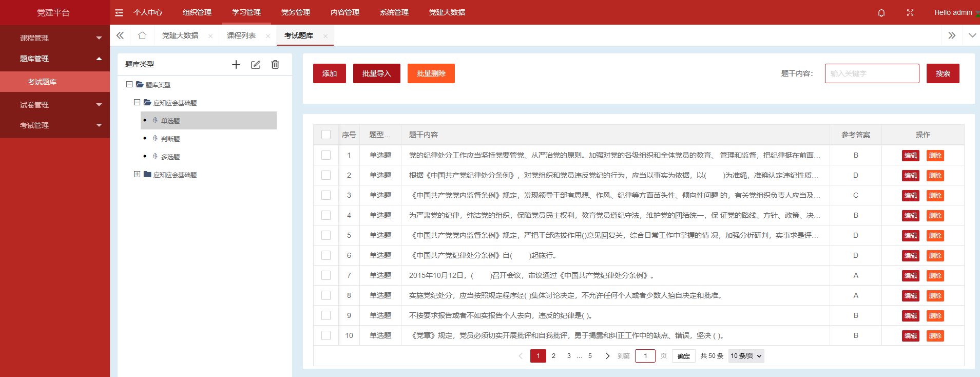Delete the selected question bank type

pos(275,64)
